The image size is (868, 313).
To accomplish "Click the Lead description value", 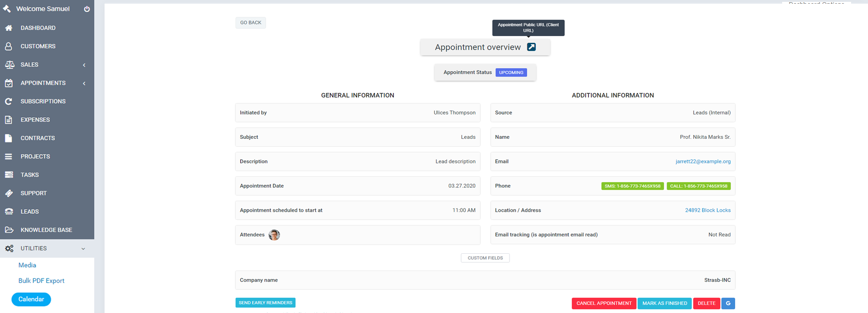I will click(455, 162).
